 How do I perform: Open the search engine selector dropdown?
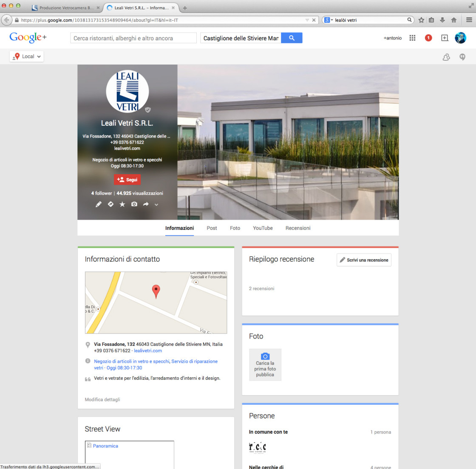click(x=329, y=20)
